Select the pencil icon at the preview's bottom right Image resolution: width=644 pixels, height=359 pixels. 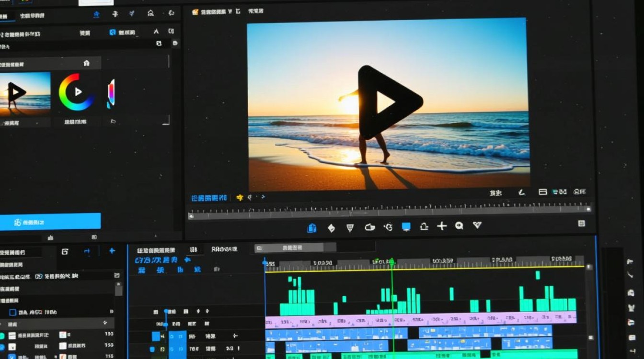click(x=522, y=192)
